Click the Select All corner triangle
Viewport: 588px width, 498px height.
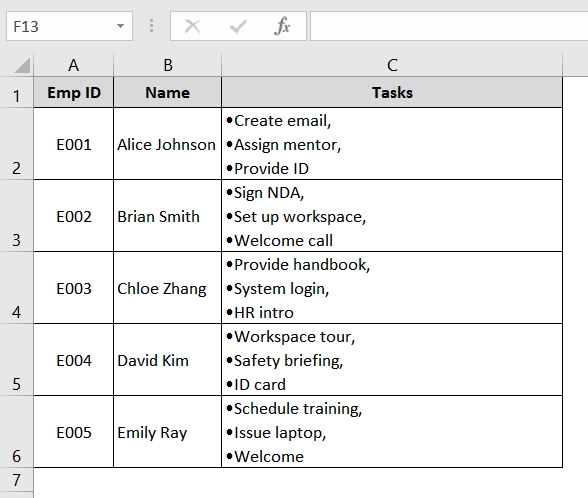point(22,65)
